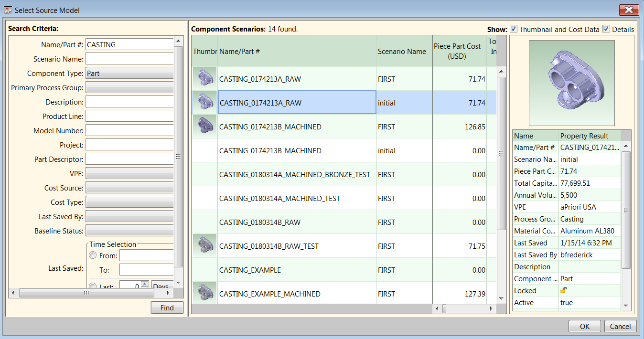This screenshot has height=339, width=644.
Task: Click the results table vertical scrollbar
Action: coord(501,153)
